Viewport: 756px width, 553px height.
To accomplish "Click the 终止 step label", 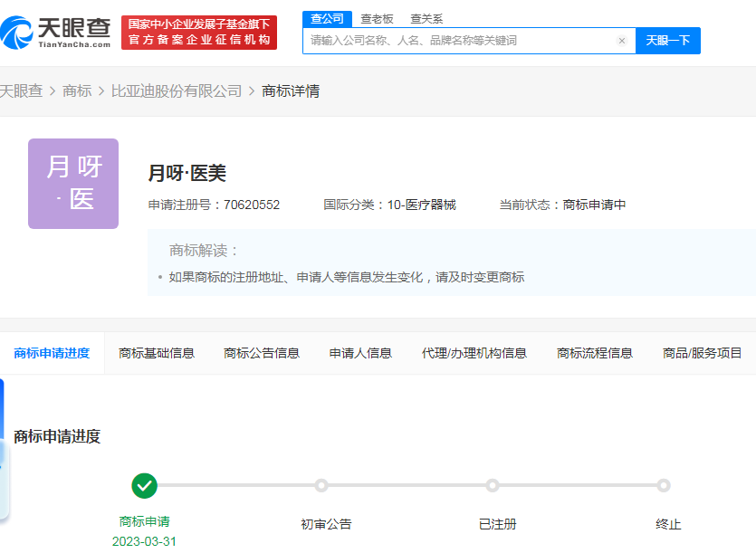I will pyautogui.click(x=669, y=525).
